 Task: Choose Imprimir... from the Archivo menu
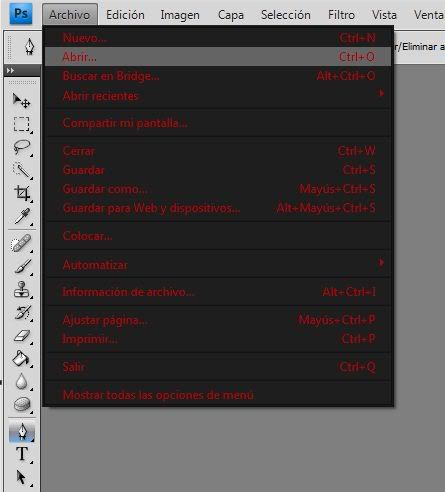pyautogui.click(x=218, y=339)
